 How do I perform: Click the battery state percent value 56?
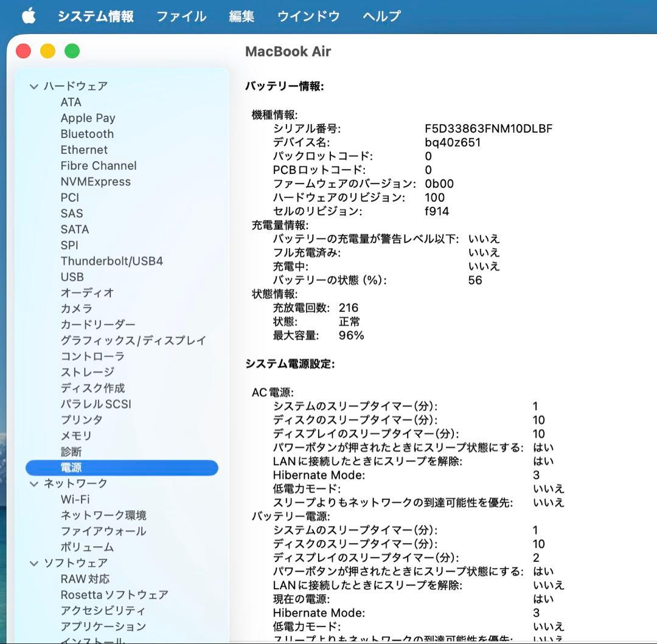(475, 280)
